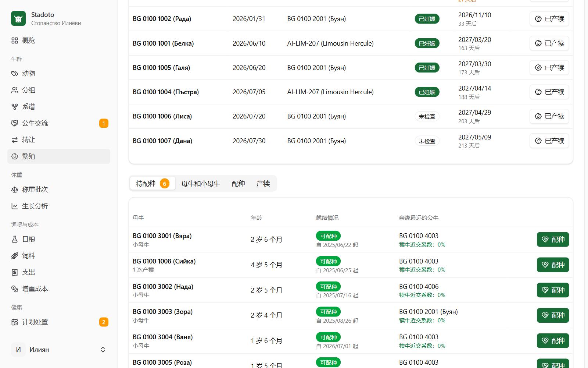The image size is (588, 368).
Task: Open the 转让 transfer arrows icon
Action: [x=15, y=140]
